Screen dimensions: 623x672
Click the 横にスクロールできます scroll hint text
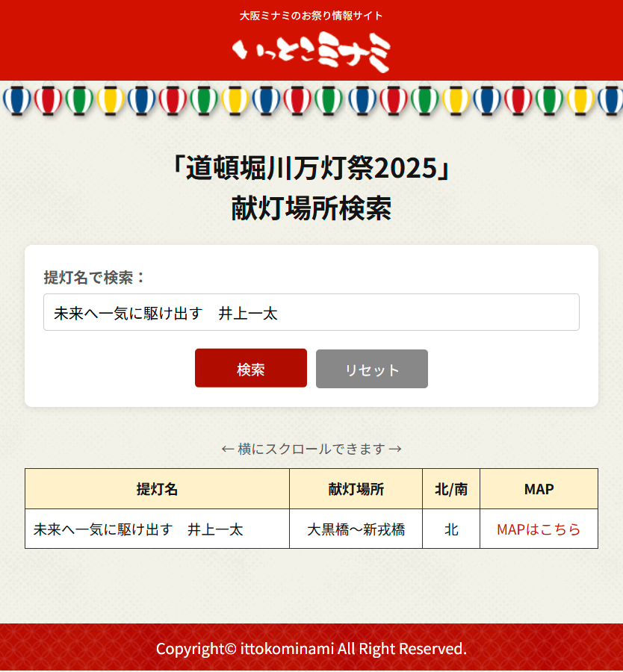pos(311,449)
